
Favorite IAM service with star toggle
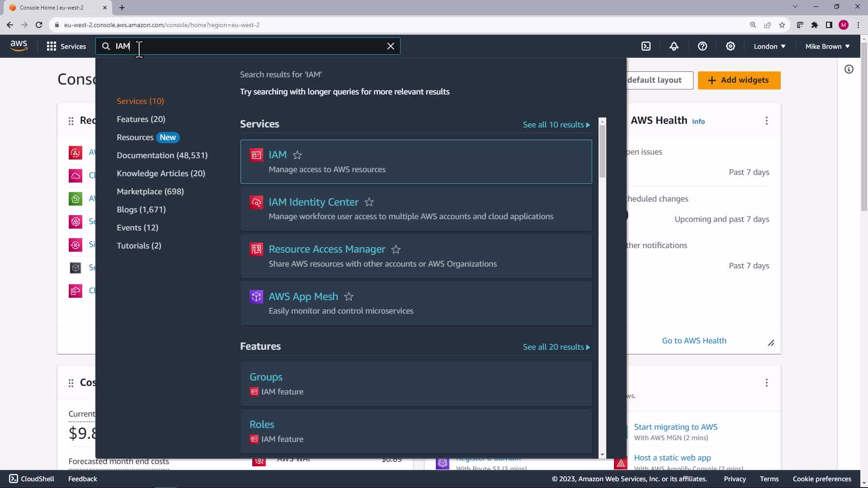click(297, 155)
